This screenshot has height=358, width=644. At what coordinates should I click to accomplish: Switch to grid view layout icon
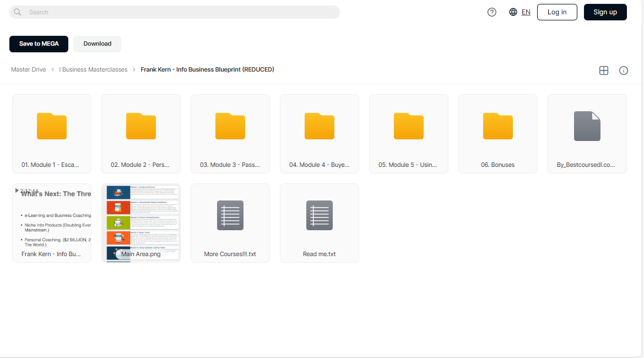604,70
